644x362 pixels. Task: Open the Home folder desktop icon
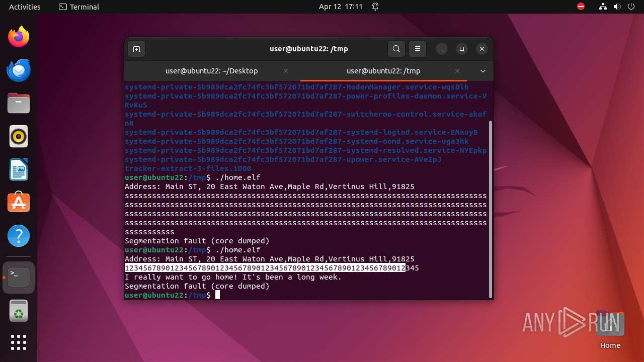[610, 329]
